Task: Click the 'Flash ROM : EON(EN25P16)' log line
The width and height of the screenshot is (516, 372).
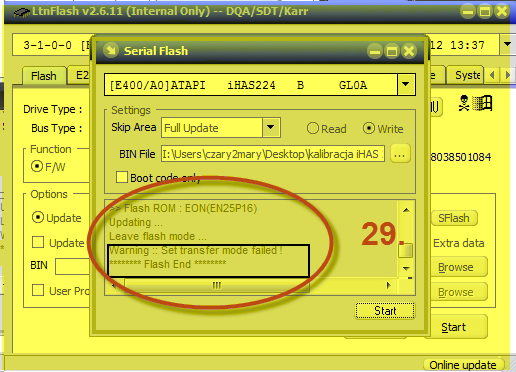Action: pos(183,208)
